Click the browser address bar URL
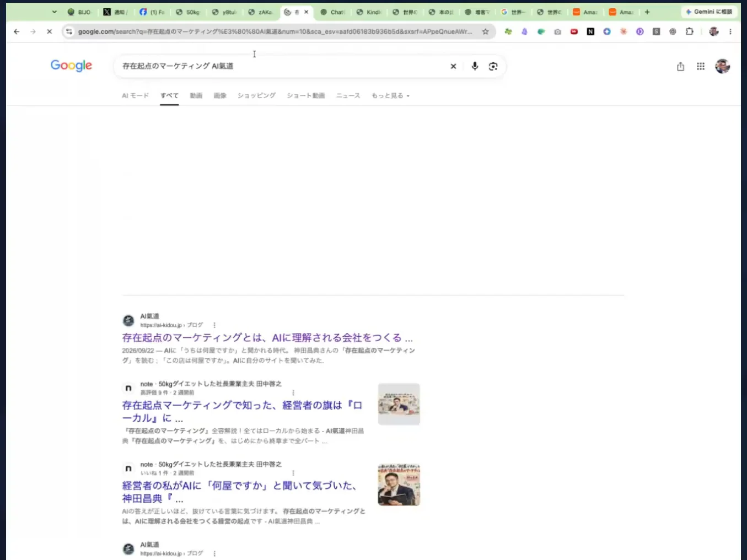The height and width of the screenshot is (560, 747). tap(275, 32)
